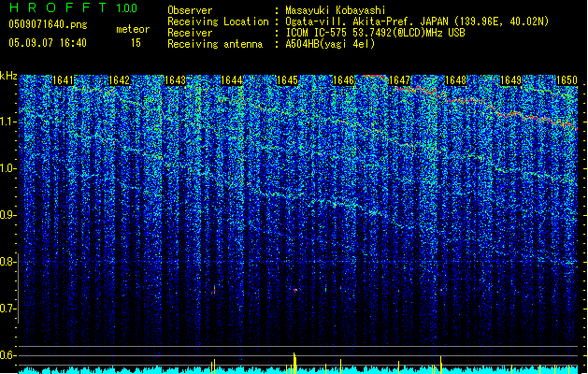The image size is (588, 374).
Task: Click time marker 1642
Action: tap(119, 80)
